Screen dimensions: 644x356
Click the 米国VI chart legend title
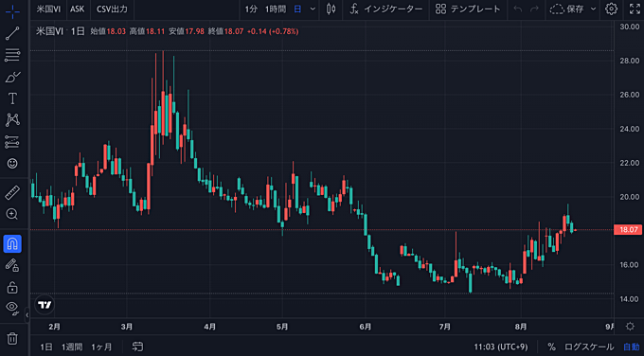point(49,31)
